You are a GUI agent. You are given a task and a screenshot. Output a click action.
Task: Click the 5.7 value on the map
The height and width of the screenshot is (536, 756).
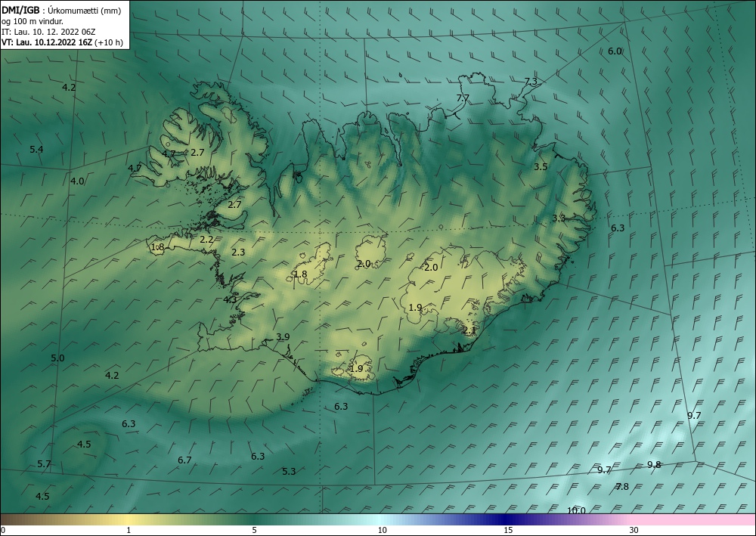[x=44, y=463]
